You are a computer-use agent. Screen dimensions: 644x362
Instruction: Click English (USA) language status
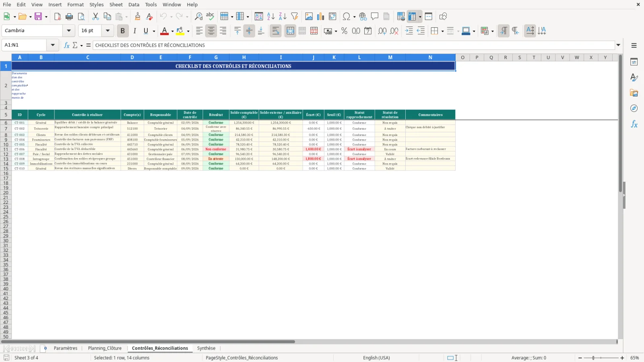coord(376,358)
